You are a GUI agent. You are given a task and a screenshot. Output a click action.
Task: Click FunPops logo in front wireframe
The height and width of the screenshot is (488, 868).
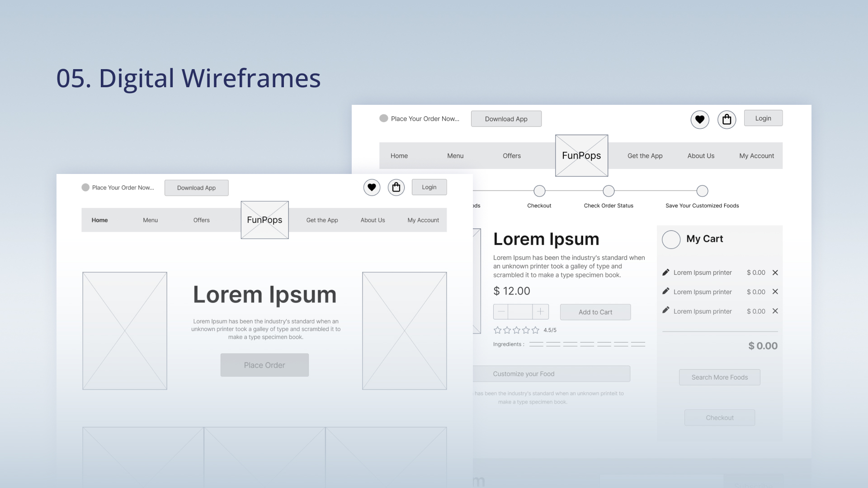pyautogui.click(x=265, y=220)
